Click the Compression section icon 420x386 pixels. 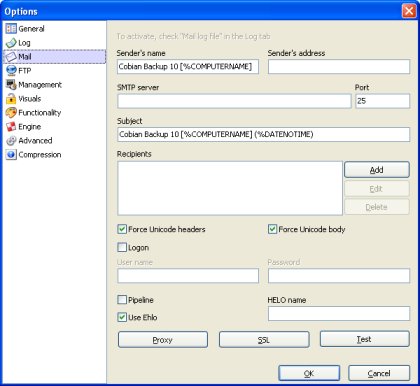point(11,155)
